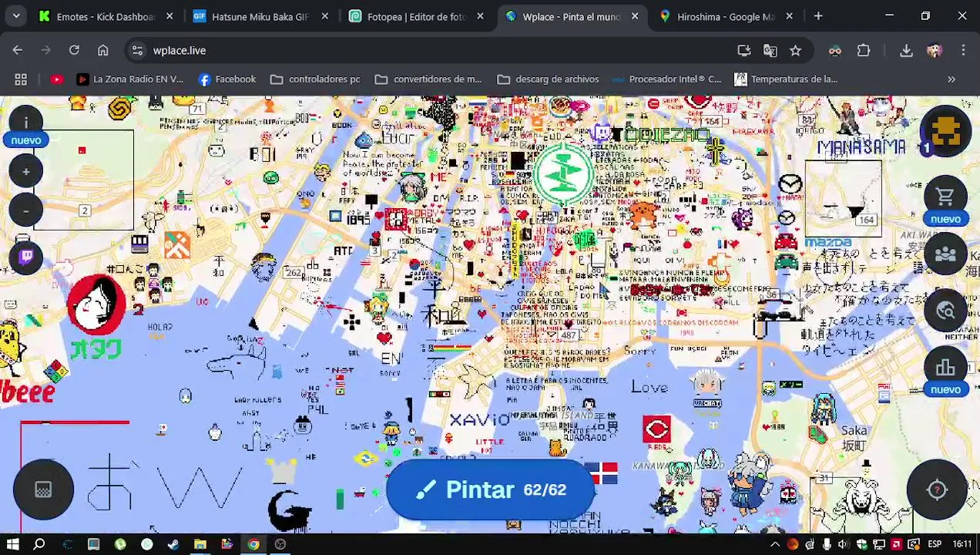Screen dimensions: 980x555
Task: Switch to Fotopea Editor de fotos tab
Action: (x=416, y=16)
